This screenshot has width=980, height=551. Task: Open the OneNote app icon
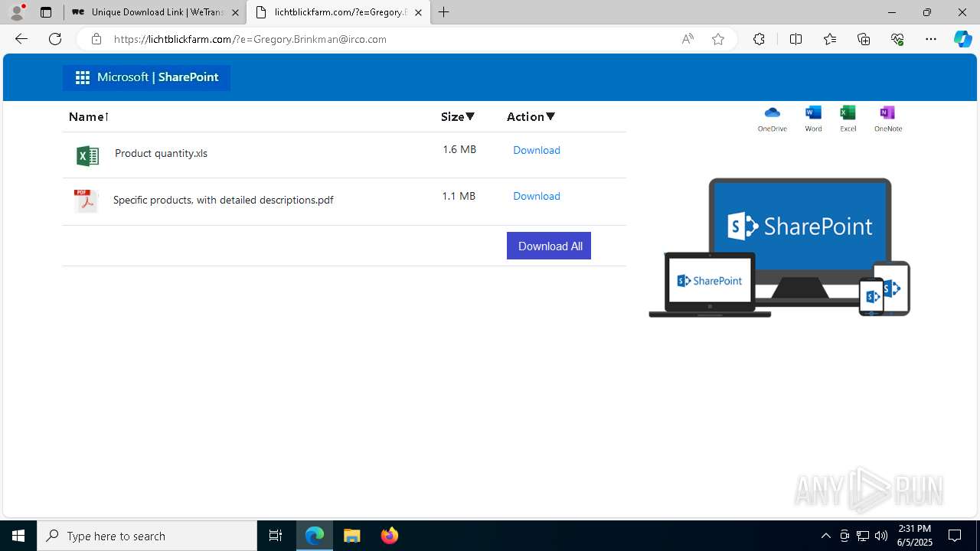(x=887, y=113)
